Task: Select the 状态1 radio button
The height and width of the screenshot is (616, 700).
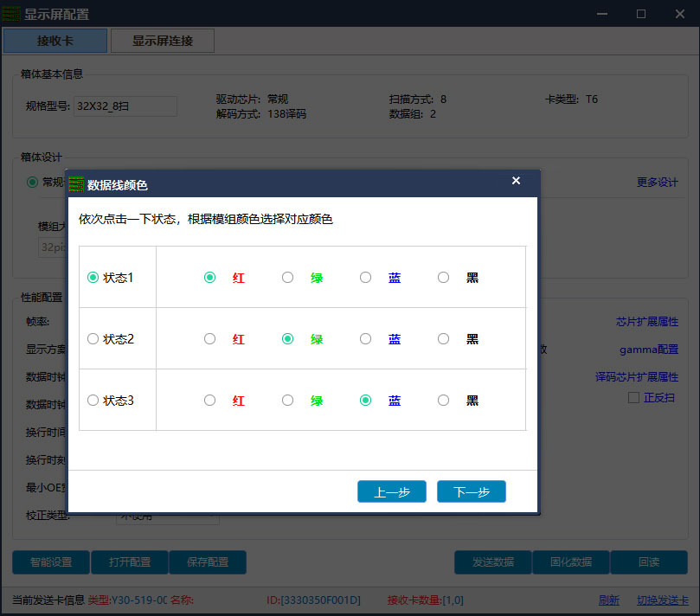Action: (x=93, y=277)
